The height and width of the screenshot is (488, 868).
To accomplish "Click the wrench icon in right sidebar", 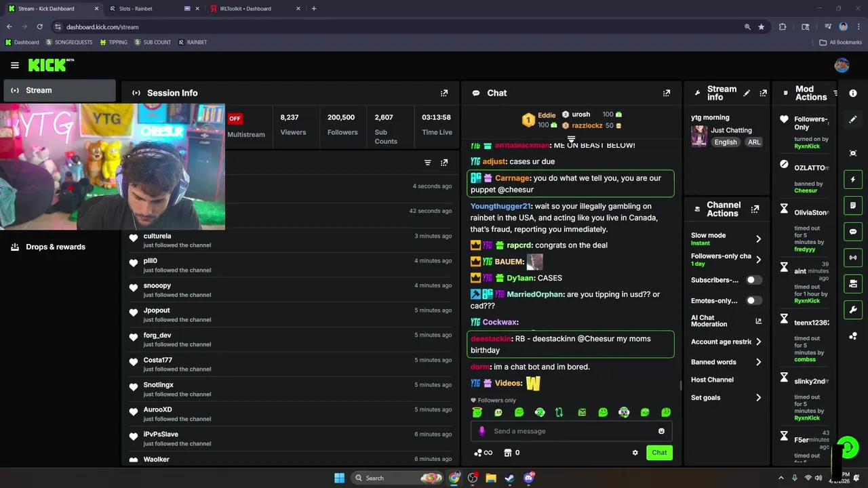I will (x=853, y=310).
